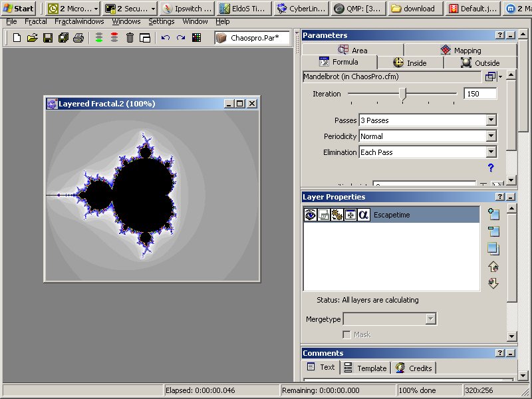Open the Passes dropdown
The height and width of the screenshot is (399, 532).
coord(491,120)
